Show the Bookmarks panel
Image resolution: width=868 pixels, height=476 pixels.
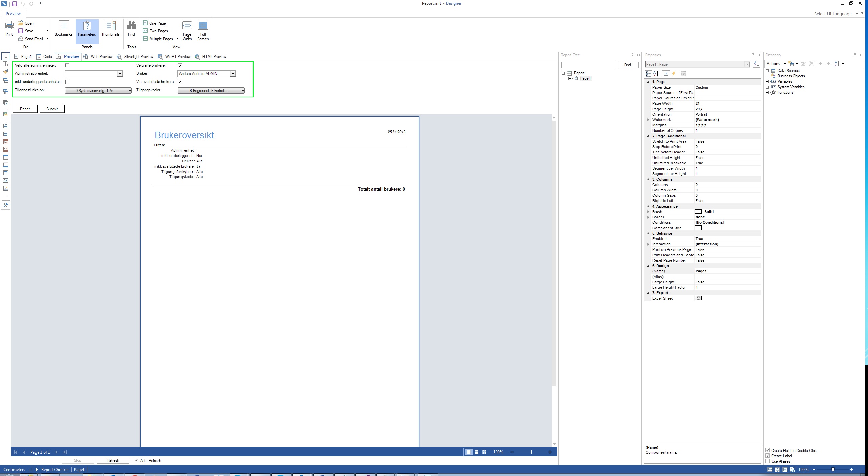coord(64,29)
